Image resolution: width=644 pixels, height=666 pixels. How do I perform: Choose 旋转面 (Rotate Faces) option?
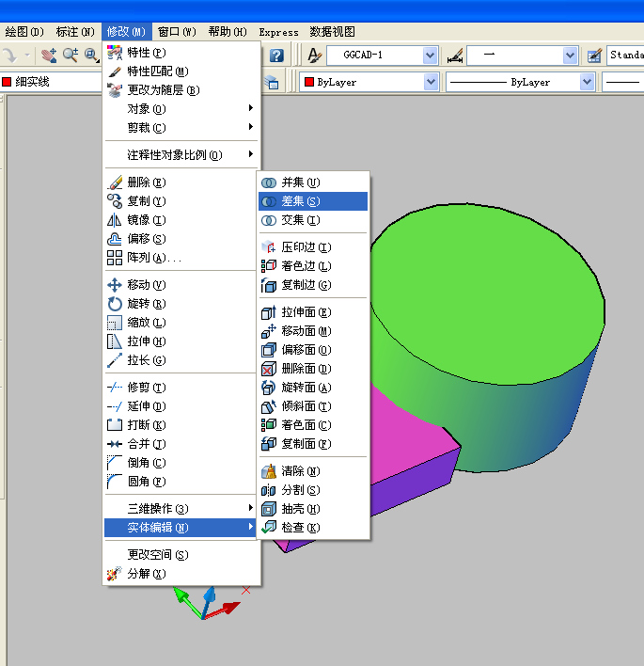click(x=313, y=388)
